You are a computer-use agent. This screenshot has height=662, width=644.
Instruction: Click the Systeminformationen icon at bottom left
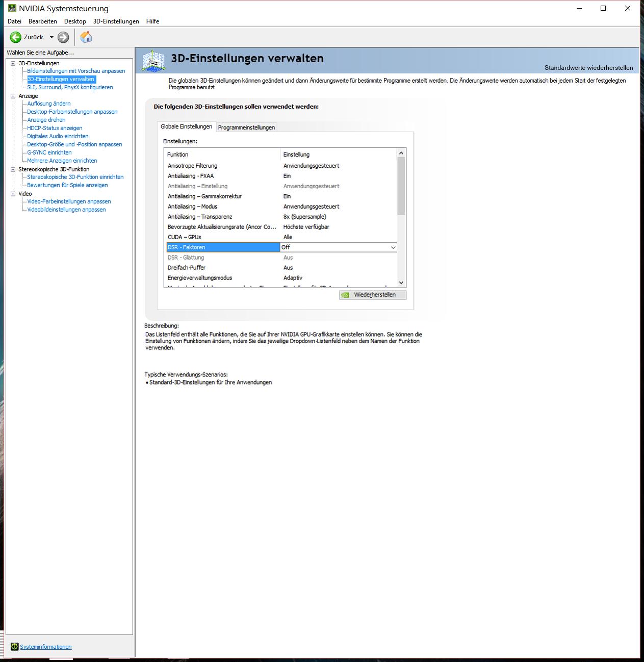pos(14,647)
